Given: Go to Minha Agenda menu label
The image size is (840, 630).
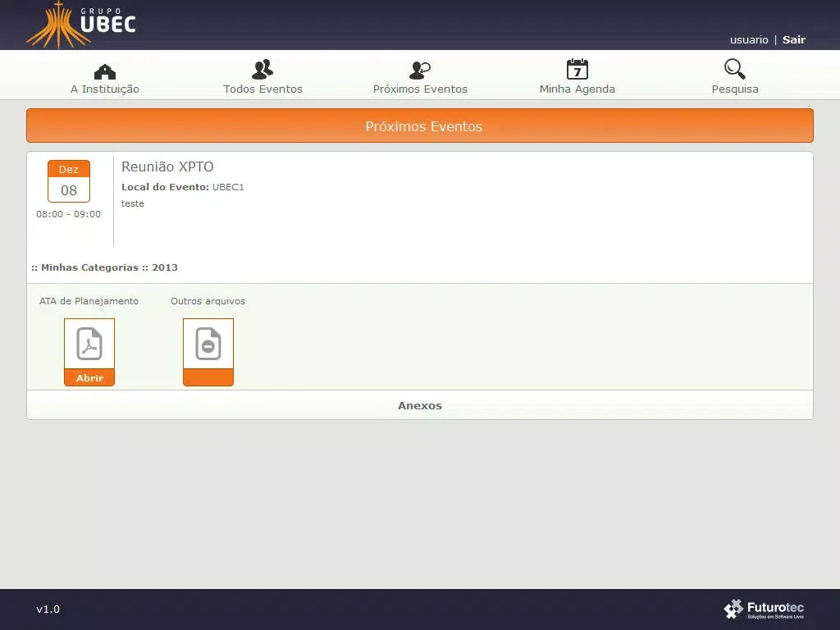Looking at the screenshot, I should (577, 89).
